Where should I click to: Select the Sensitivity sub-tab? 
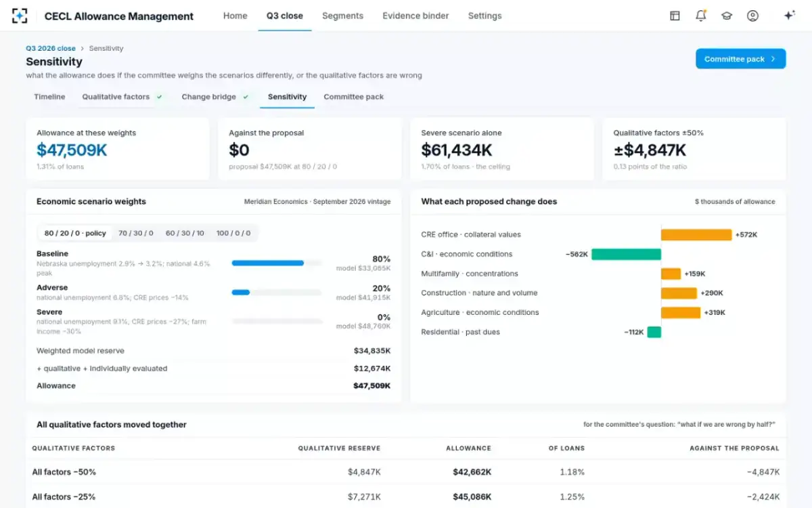pyautogui.click(x=287, y=97)
